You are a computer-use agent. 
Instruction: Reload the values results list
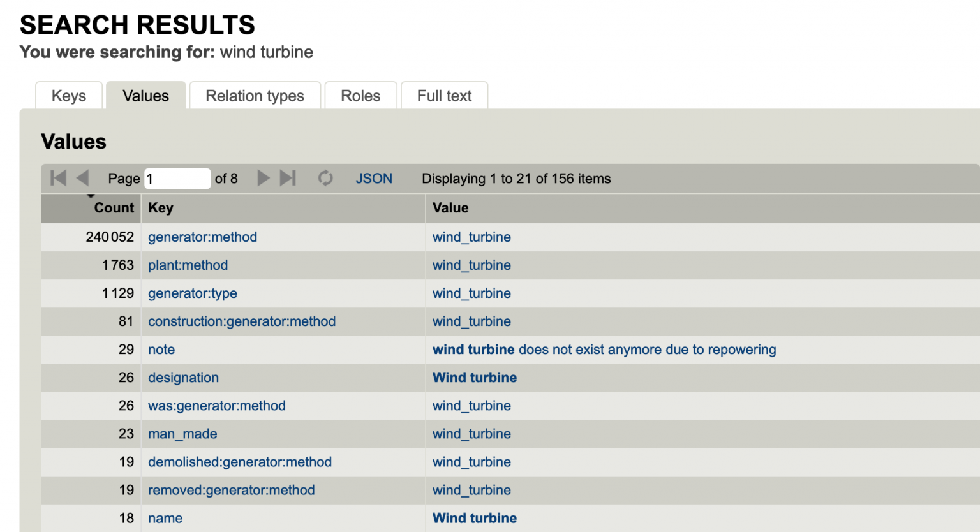coord(325,178)
